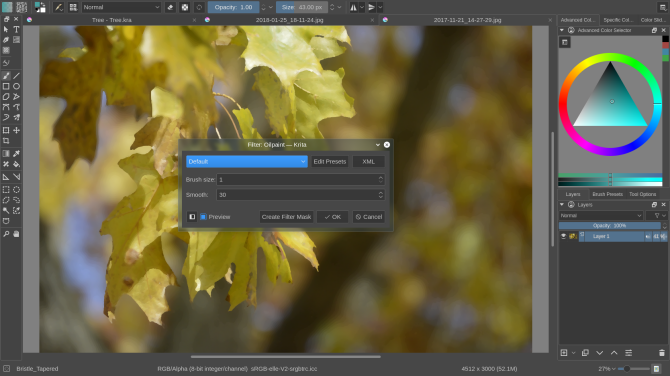Select the Move tool
The width and height of the screenshot is (670, 376).
pos(16,130)
